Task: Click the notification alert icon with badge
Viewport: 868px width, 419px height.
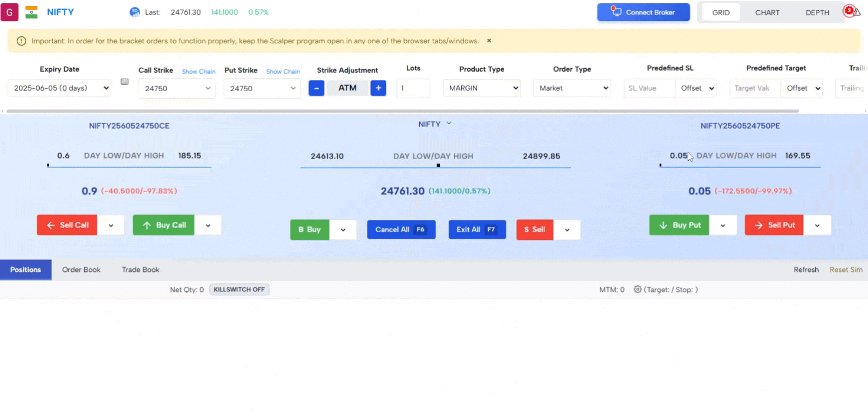Action: 852,12
